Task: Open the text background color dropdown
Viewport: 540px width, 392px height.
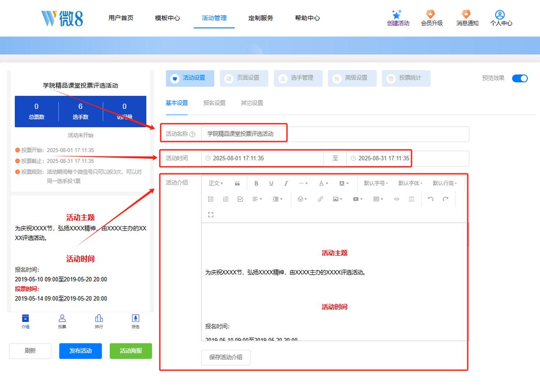Action: [343, 183]
